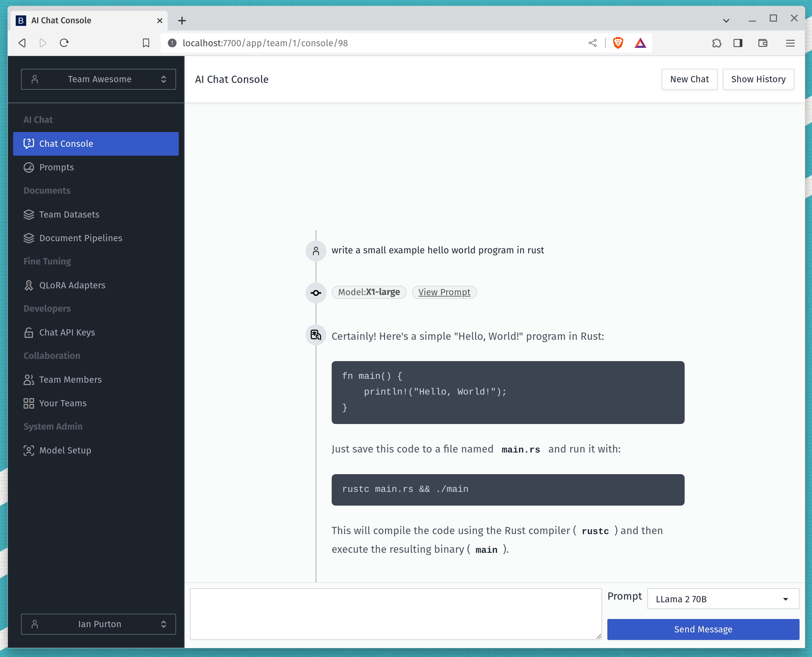Toggle the browser sidebar panel icon
Viewport: 812px width, 657px height.
(737, 43)
